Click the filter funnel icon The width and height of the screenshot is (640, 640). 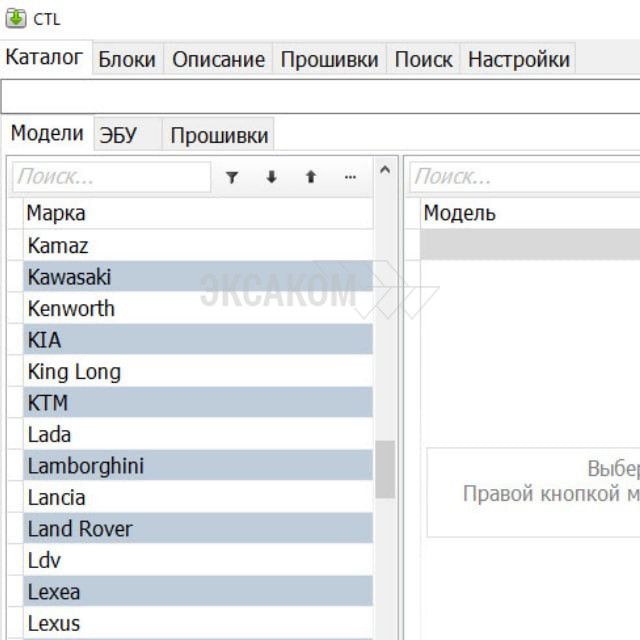pyautogui.click(x=232, y=177)
